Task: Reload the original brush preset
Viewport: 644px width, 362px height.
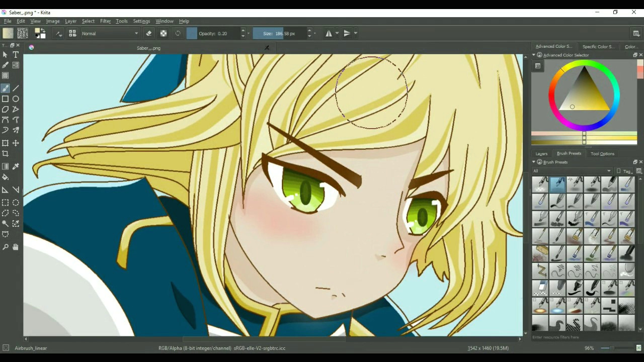Action: click(178, 33)
